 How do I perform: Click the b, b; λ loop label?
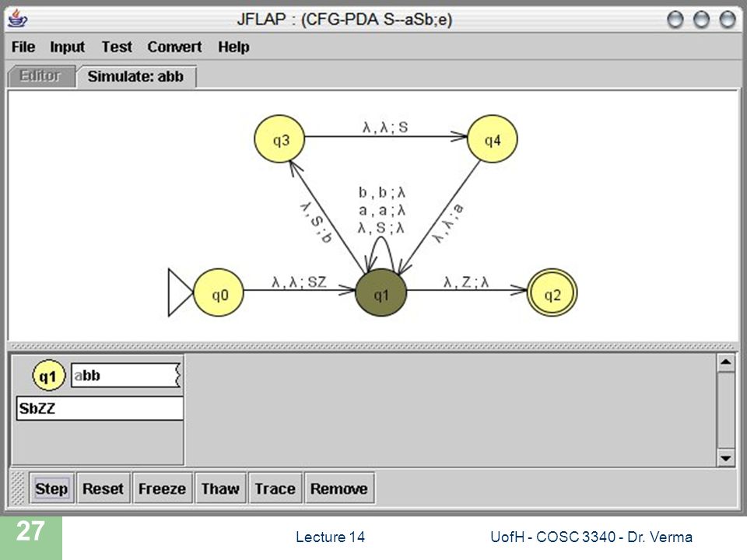pos(381,192)
